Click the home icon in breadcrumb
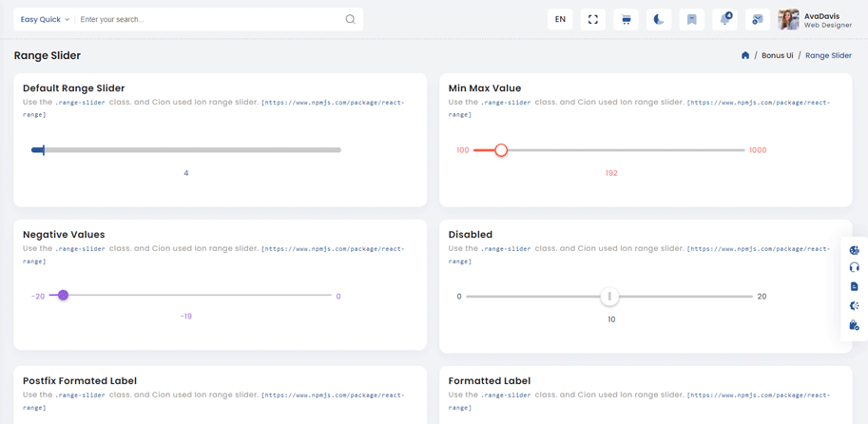This screenshot has height=424, width=868. (x=745, y=56)
